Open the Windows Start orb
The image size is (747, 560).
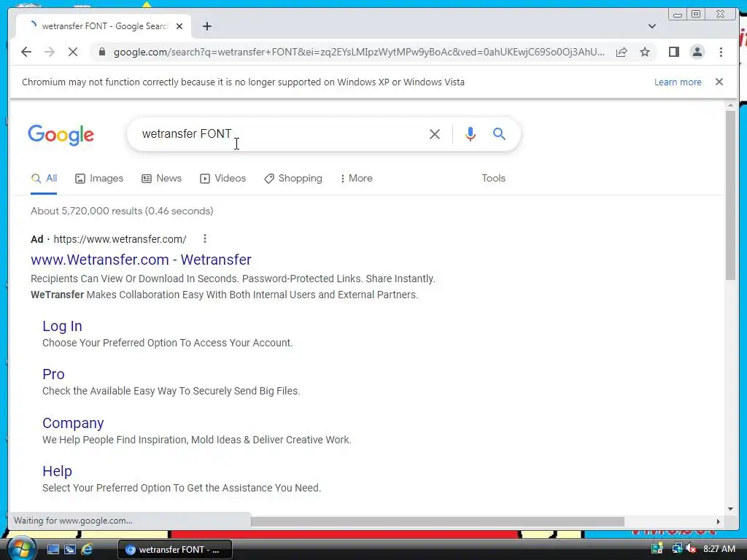21,548
